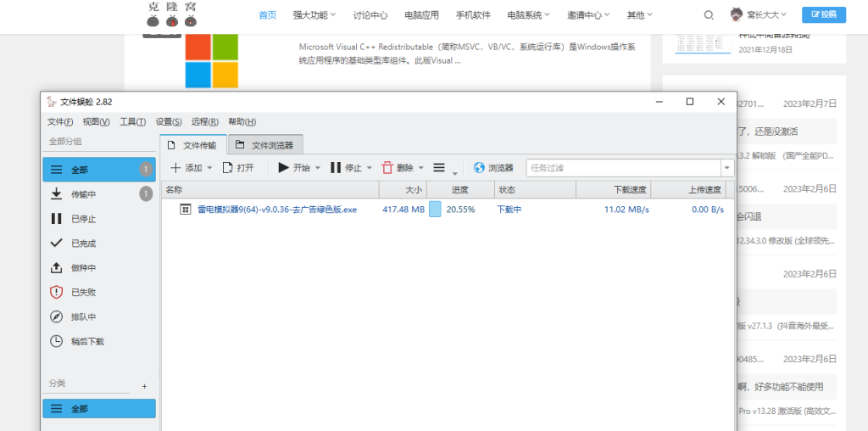The image size is (868, 431).
Task: Click the blue 投稿 button on website
Action: pos(824,15)
